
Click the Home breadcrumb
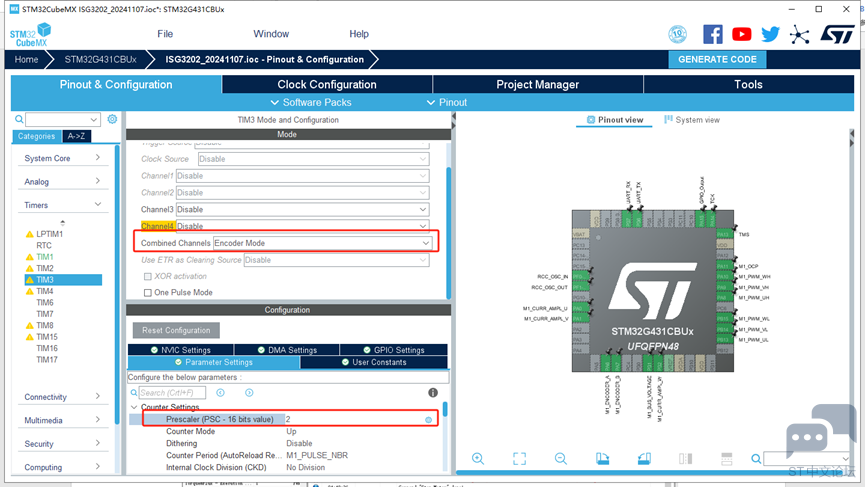click(x=26, y=60)
